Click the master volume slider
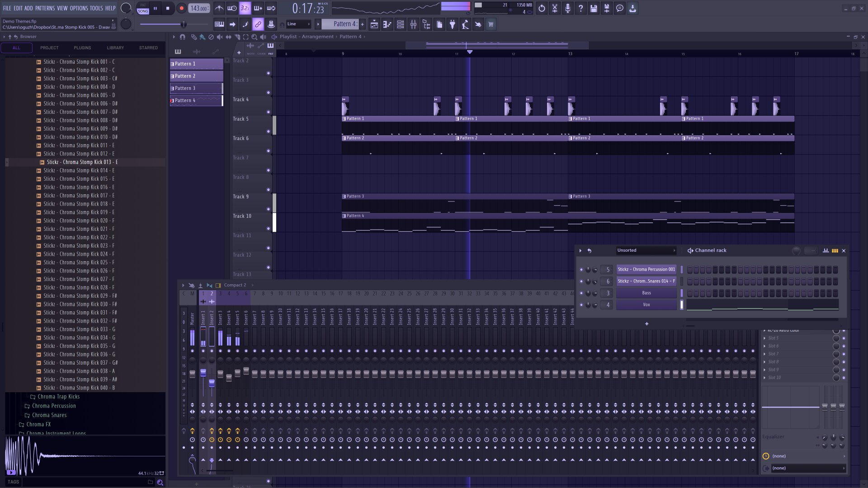 pyautogui.click(x=183, y=24)
